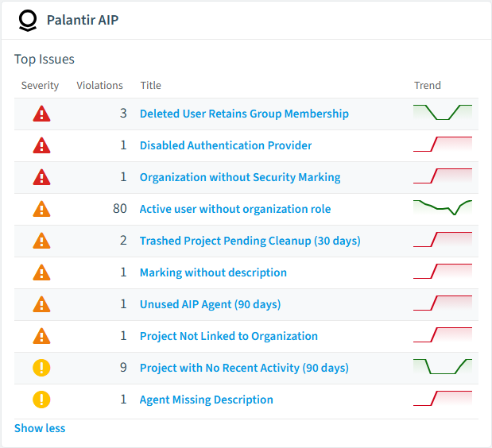Click the Violations column header
The height and width of the screenshot is (448, 492).
coord(100,85)
